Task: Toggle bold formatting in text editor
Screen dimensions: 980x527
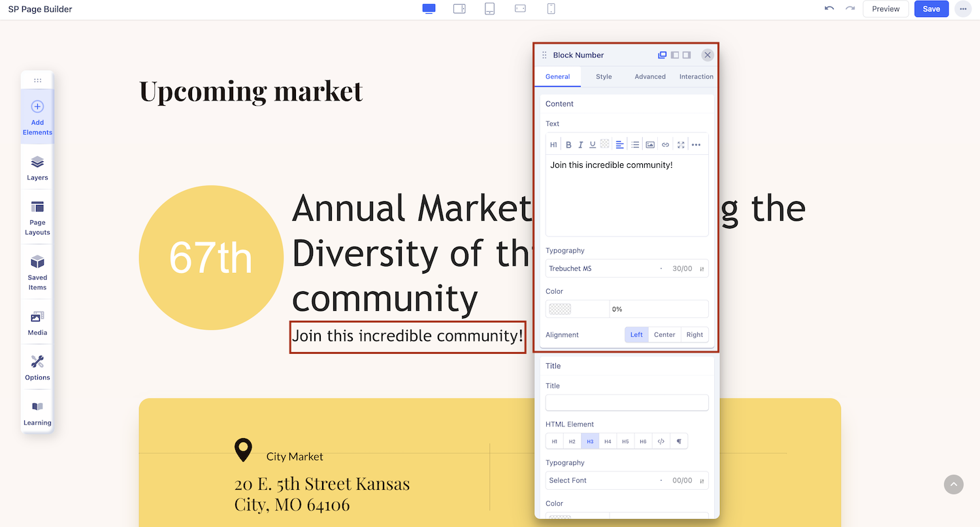Action: click(568, 145)
